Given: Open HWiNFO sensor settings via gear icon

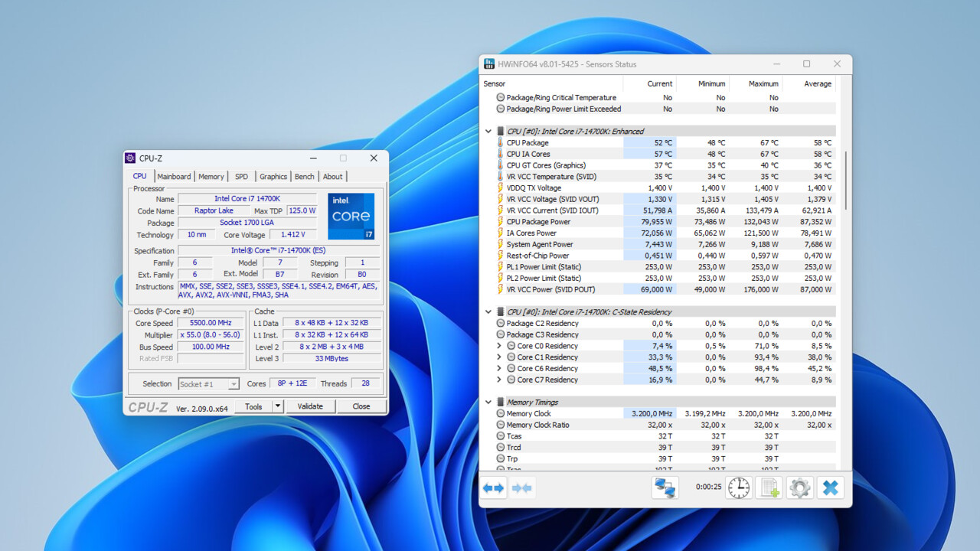Looking at the screenshot, I should click(x=799, y=487).
